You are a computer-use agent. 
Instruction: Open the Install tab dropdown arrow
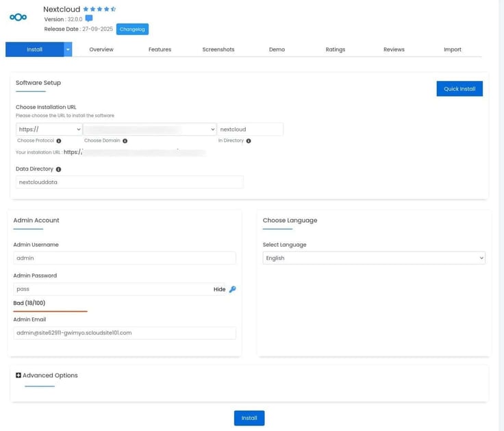click(68, 49)
